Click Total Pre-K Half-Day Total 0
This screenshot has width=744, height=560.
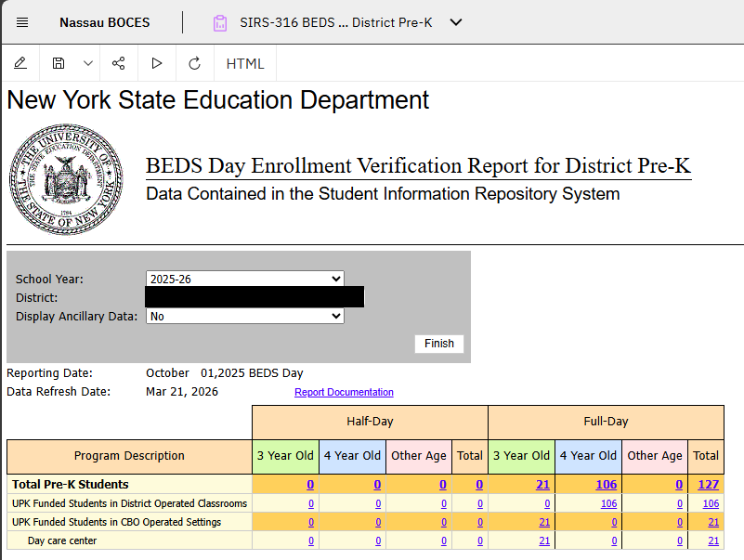point(479,485)
